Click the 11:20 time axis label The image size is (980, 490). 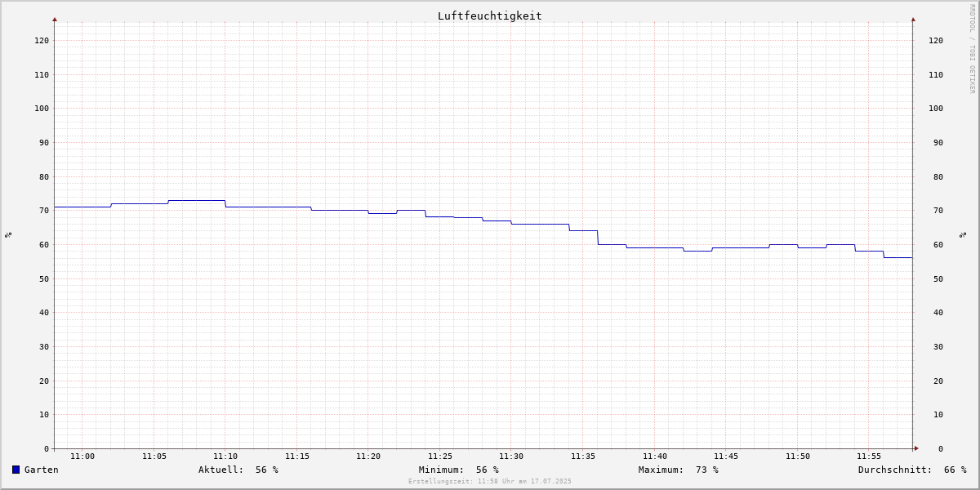pyautogui.click(x=368, y=457)
